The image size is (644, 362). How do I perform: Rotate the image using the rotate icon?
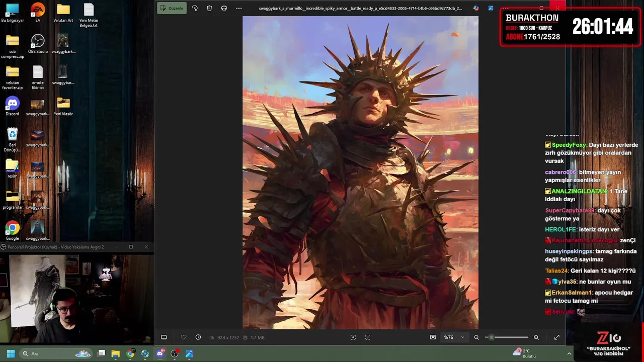pyautogui.click(x=195, y=8)
